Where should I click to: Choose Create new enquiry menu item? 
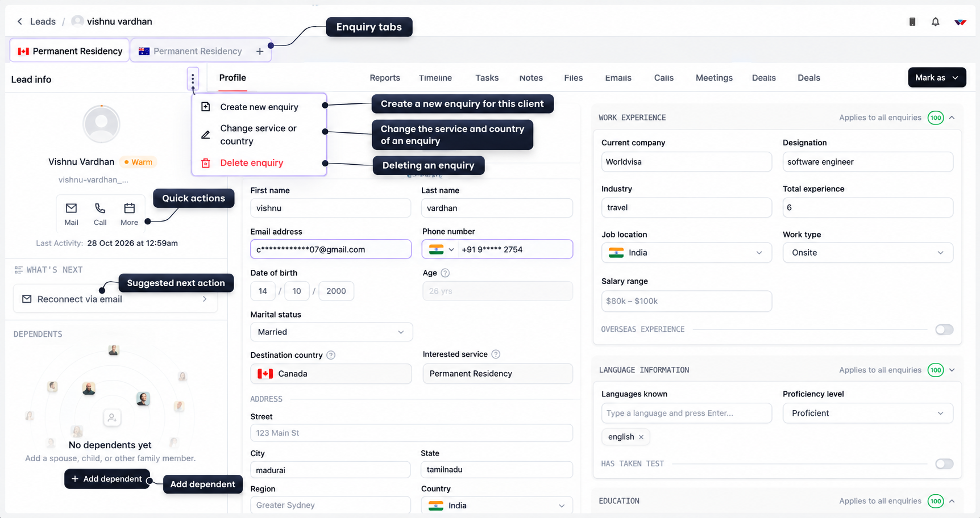[x=259, y=107]
